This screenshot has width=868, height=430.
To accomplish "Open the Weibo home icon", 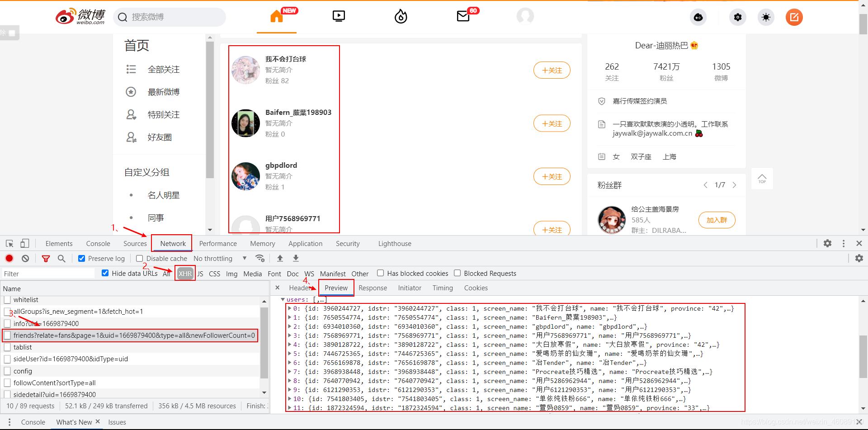I will pyautogui.click(x=277, y=17).
